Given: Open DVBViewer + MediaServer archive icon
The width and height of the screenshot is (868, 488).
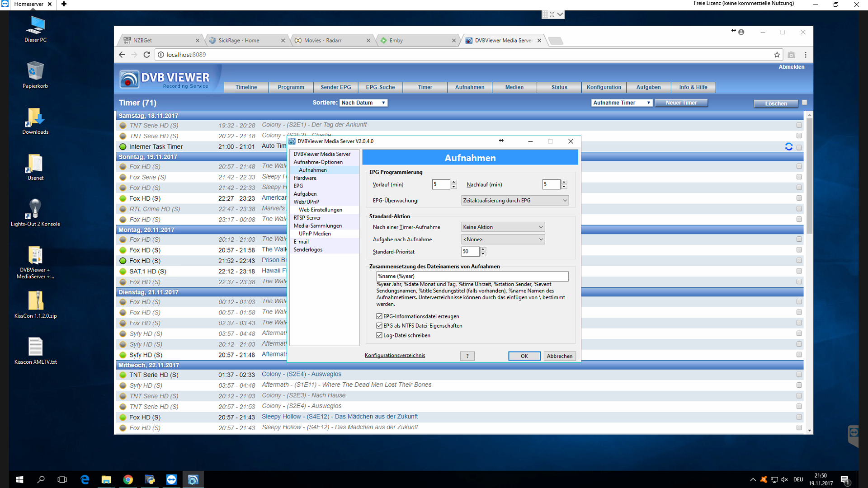Looking at the screenshot, I should (x=35, y=262).
